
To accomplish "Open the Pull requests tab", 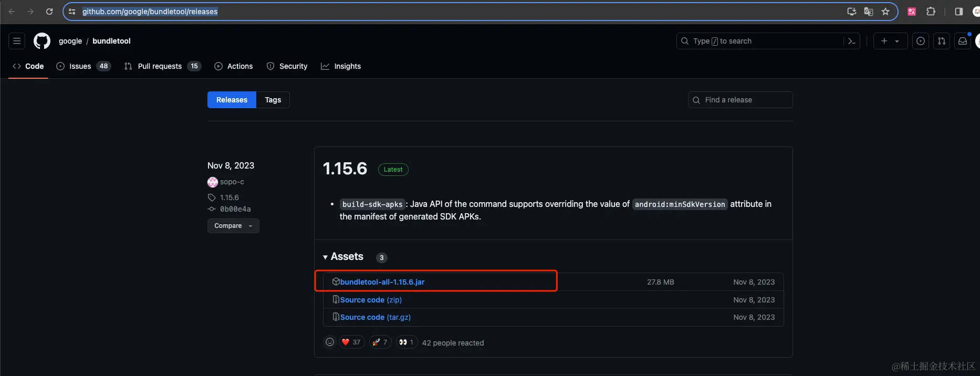I will [x=162, y=66].
